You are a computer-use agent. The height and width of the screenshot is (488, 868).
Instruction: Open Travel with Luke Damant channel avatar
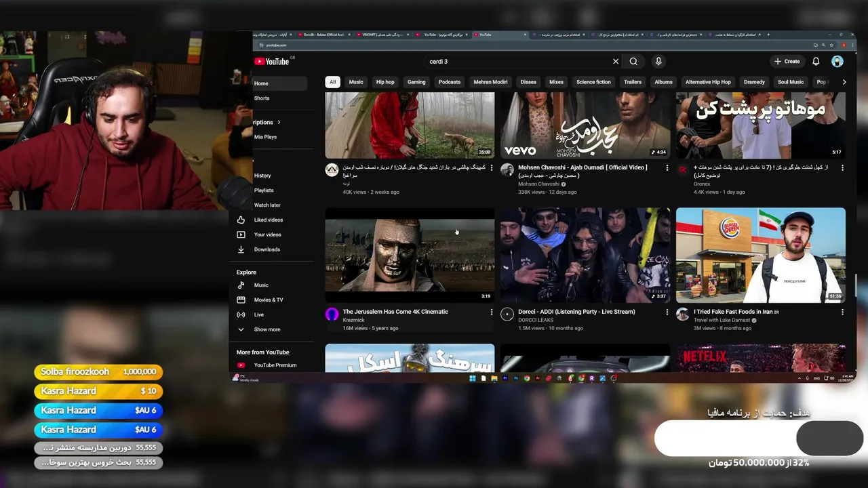coord(682,314)
